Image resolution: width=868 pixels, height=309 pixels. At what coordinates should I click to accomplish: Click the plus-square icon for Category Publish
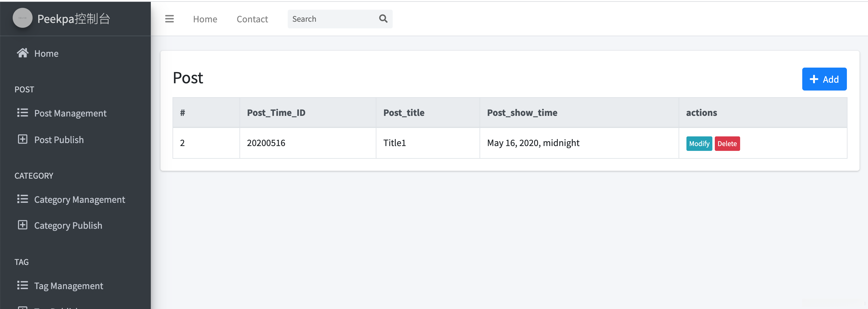click(x=23, y=225)
